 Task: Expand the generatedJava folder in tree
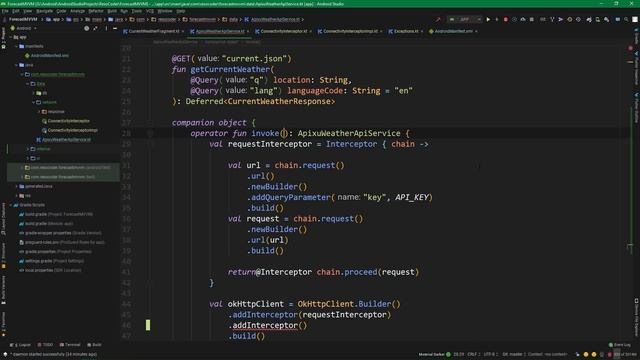16,187
